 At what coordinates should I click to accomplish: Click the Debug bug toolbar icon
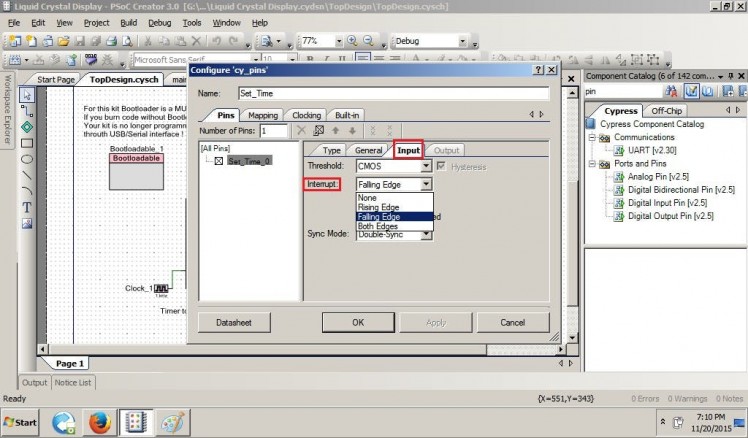pyautogui.click(x=108, y=60)
